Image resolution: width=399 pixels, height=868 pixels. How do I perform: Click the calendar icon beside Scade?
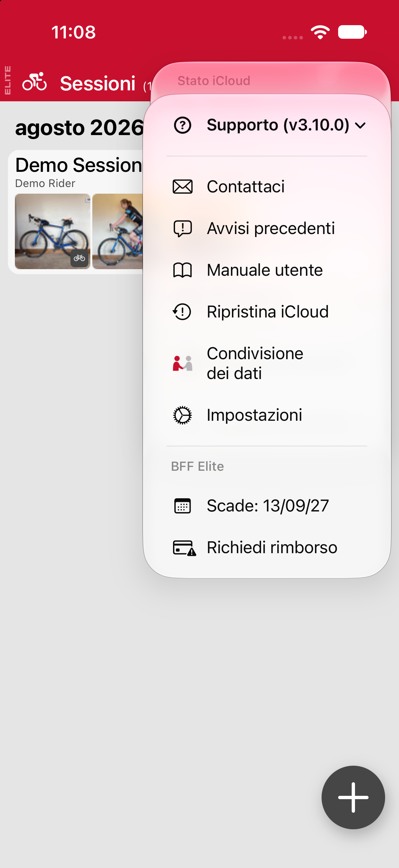pyautogui.click(x=183, y=506)
